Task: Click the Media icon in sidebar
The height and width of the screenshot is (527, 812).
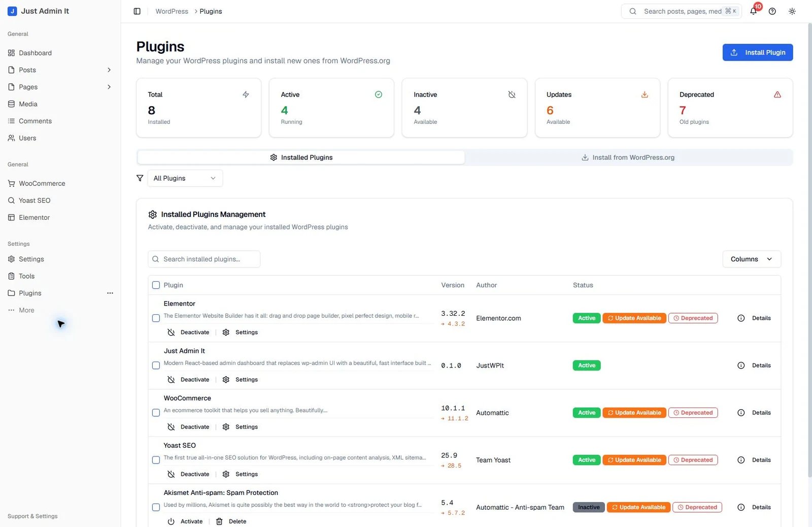Action: [x=11, y=104]
